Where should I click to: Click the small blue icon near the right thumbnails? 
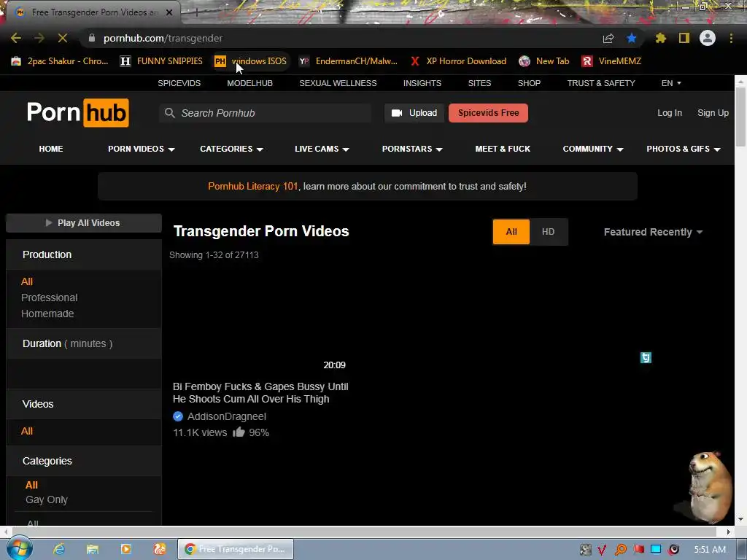click(646, 357)
